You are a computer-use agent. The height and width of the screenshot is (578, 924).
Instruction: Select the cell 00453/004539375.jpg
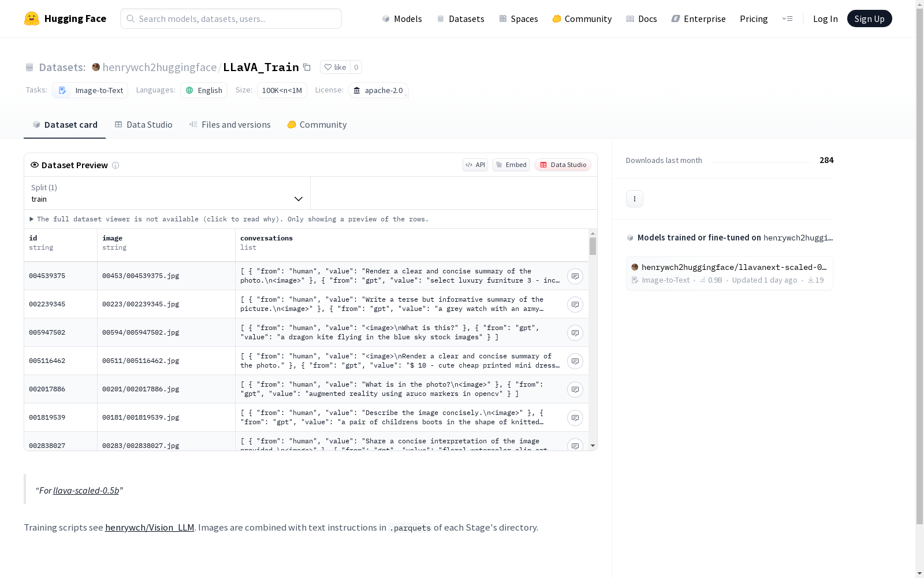[x=166, y=276]
